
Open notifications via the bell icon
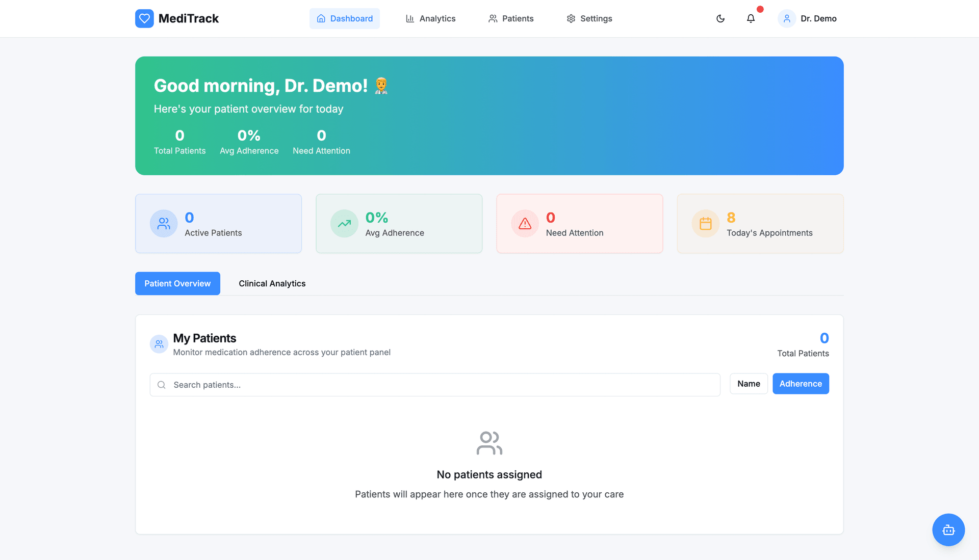pyautogui.click(x=751, y=18)
